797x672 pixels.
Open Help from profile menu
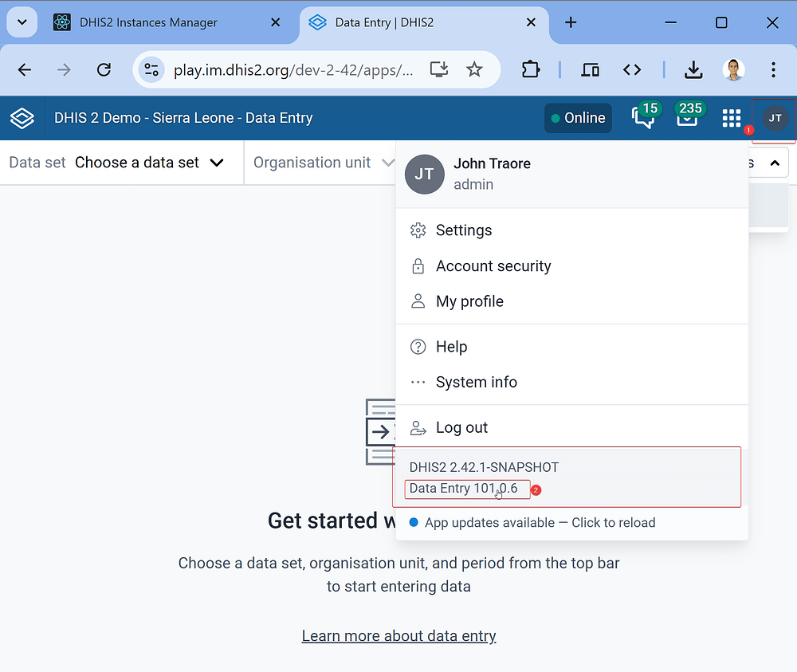571,347
